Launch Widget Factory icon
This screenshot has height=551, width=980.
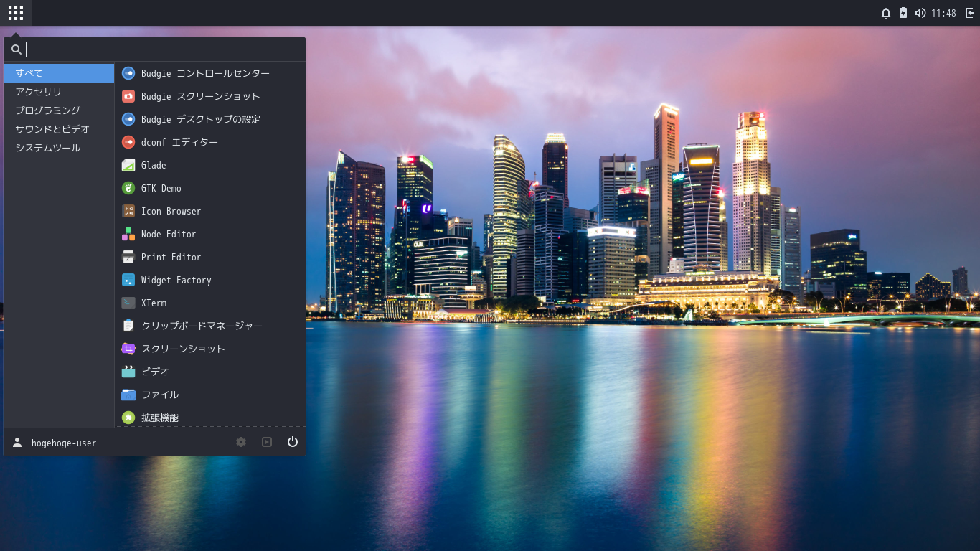128,280
